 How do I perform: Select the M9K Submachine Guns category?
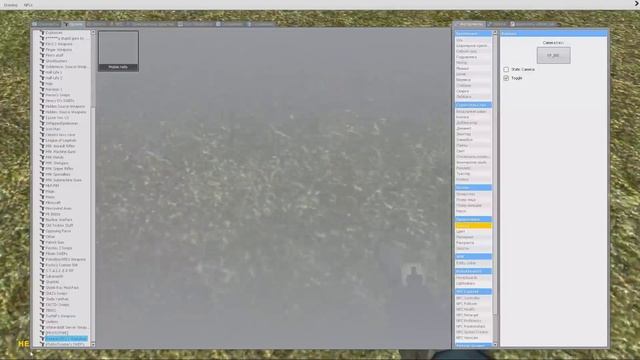pos(63,180)
